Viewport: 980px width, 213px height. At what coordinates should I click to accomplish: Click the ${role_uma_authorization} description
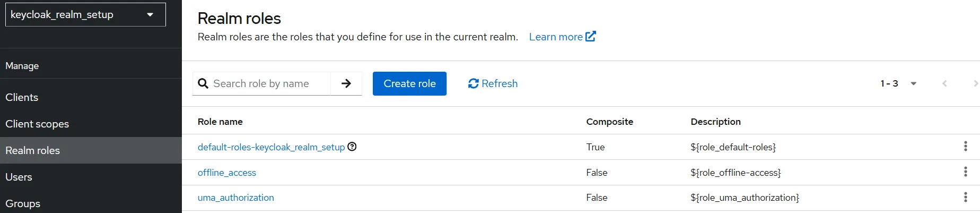(745, 198)
